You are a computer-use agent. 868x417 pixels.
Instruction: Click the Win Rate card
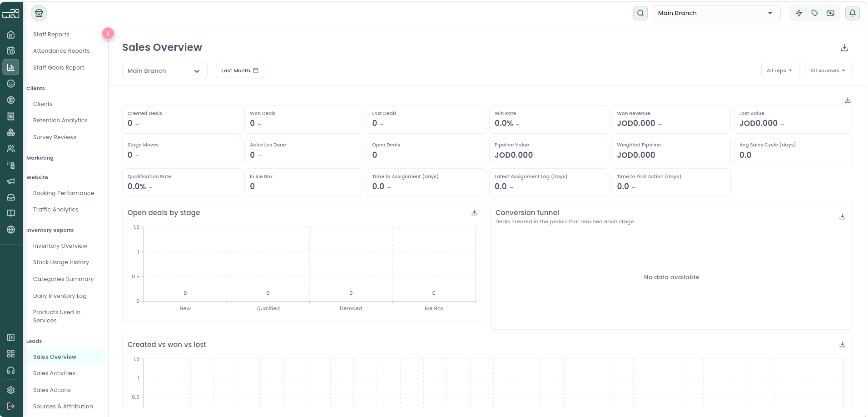pos(548,119)
